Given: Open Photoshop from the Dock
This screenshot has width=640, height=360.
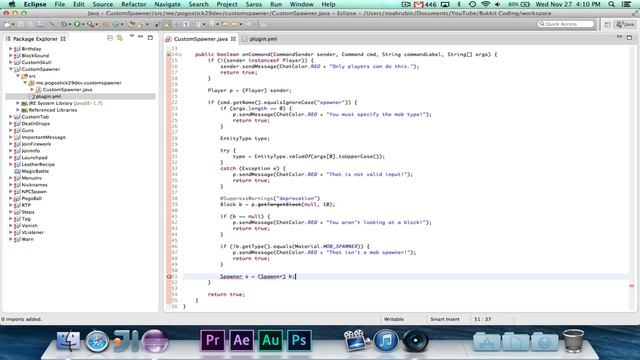Looking at the screenshot, I should pos(299,340).
